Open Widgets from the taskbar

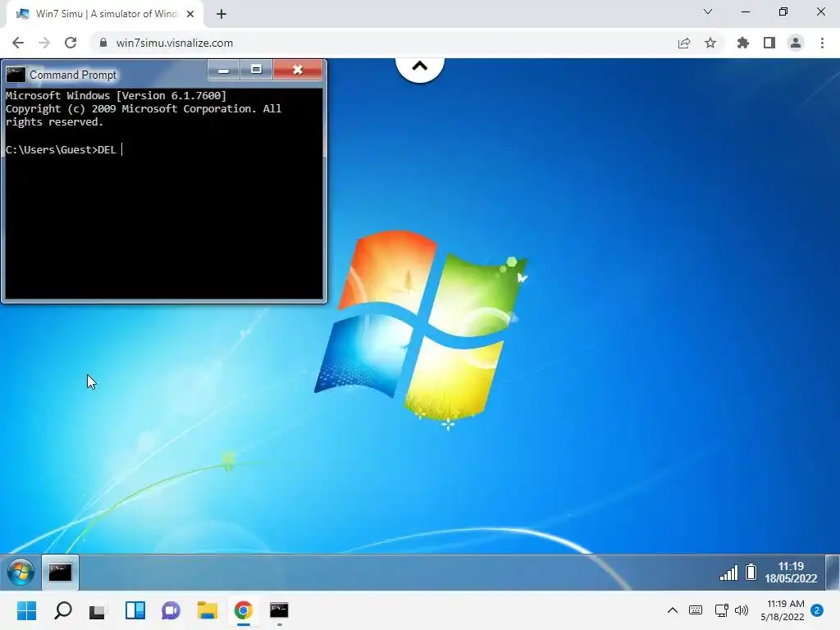135,610
